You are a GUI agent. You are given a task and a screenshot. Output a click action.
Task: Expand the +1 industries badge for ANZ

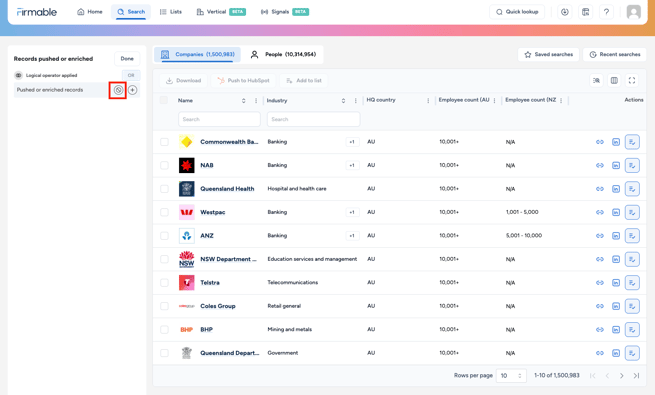click(352, 235)
